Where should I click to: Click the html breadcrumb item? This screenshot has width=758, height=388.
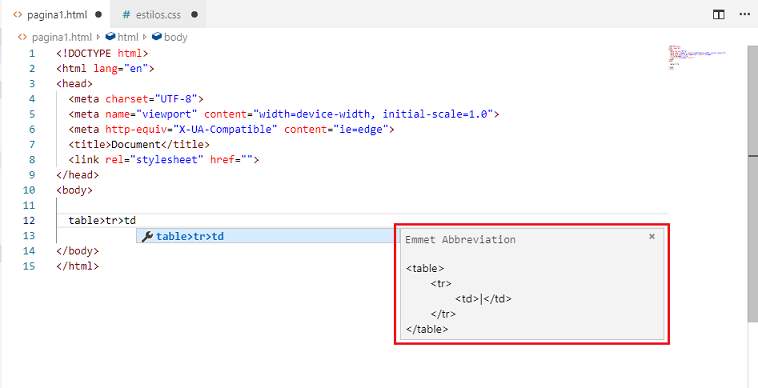pos(128,37)
